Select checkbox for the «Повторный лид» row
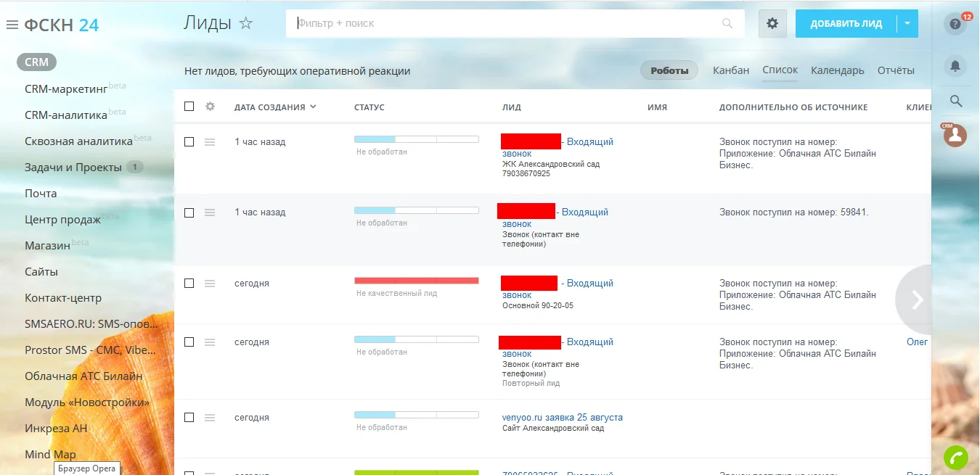 (189, 342)
